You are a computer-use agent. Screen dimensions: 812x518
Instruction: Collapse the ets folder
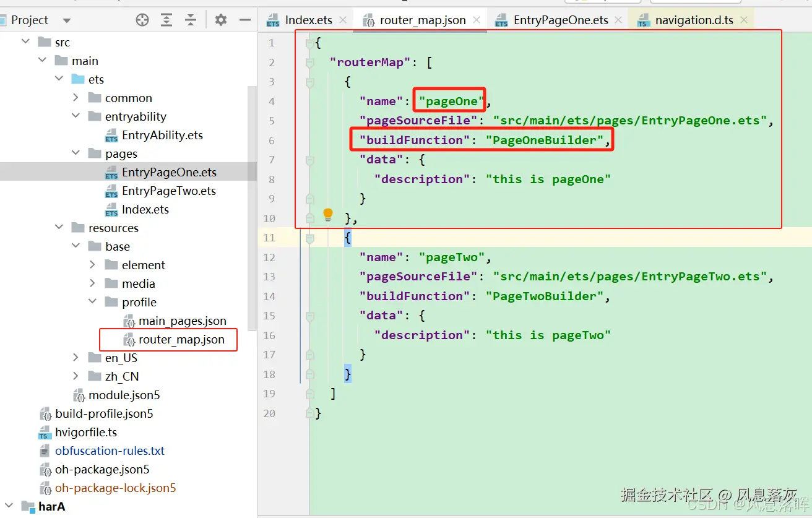pos(59,79)
